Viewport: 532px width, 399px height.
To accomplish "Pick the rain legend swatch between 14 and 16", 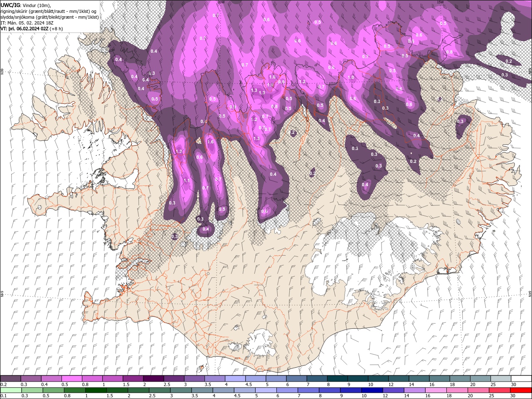I will click(414, 390).
